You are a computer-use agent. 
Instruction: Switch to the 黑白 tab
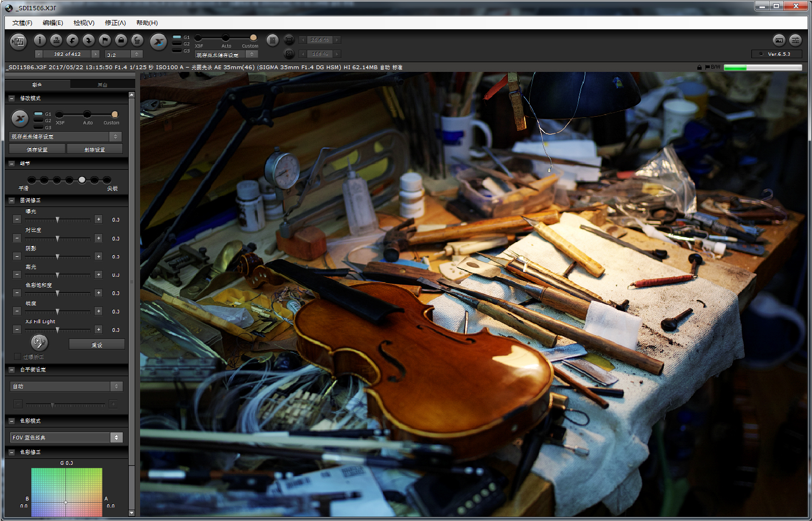[x=102, y=85]
